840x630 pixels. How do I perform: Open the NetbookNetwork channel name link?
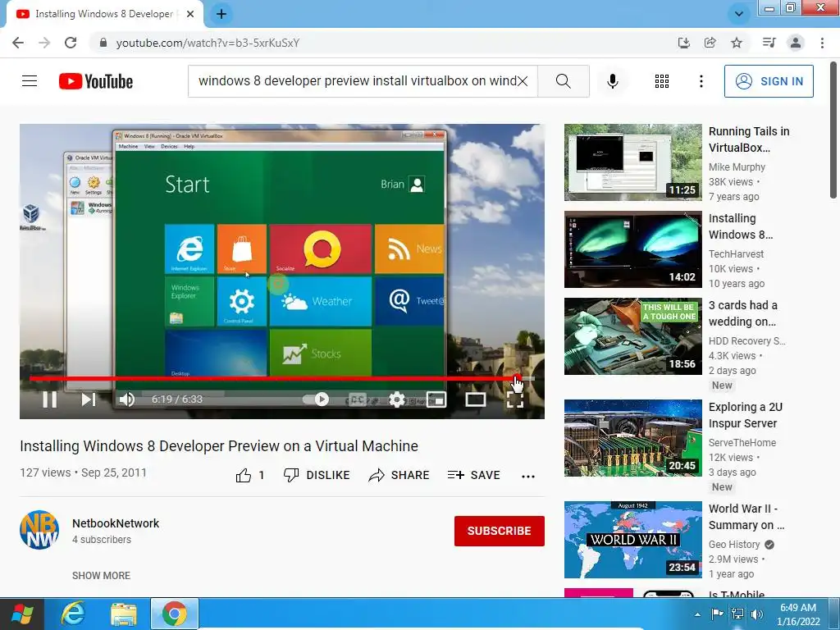pyautogui.click(x=116, y=523)
